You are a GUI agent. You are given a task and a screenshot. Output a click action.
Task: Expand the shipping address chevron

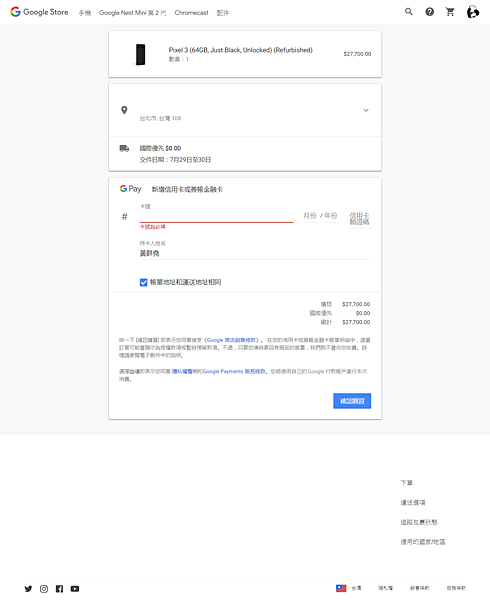click(366, 110)
